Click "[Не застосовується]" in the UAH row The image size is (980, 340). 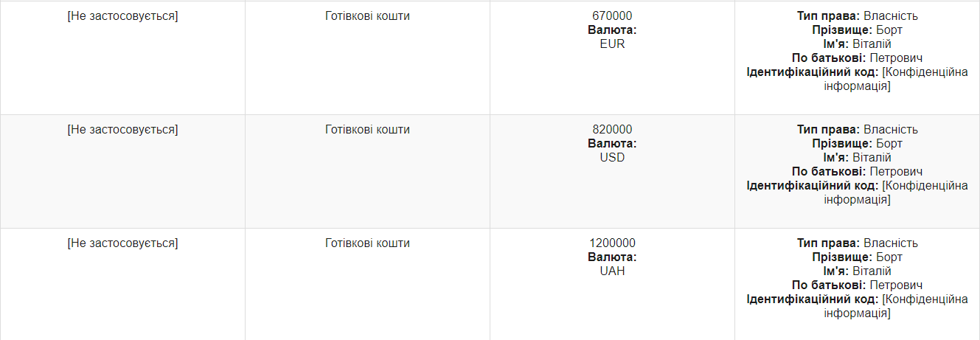click(x=122, y=243)
